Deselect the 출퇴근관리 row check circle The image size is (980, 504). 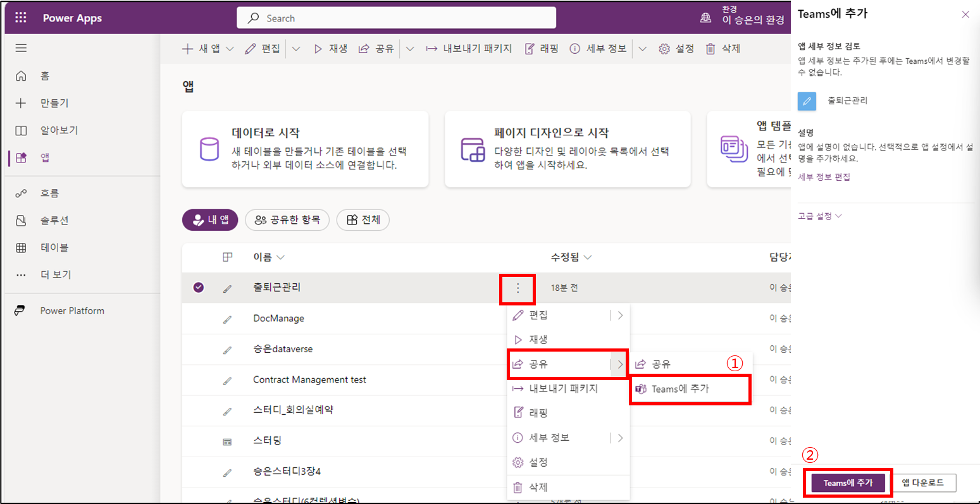[199, 288]
